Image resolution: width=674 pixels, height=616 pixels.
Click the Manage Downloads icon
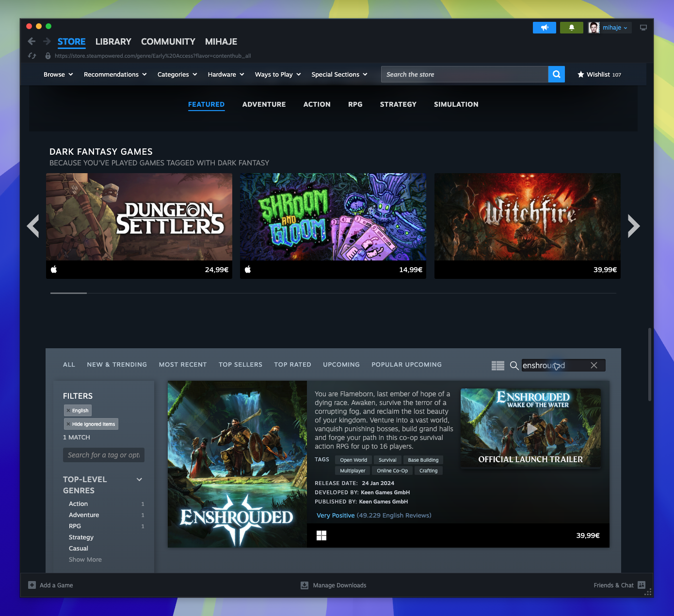click(305, 585)
